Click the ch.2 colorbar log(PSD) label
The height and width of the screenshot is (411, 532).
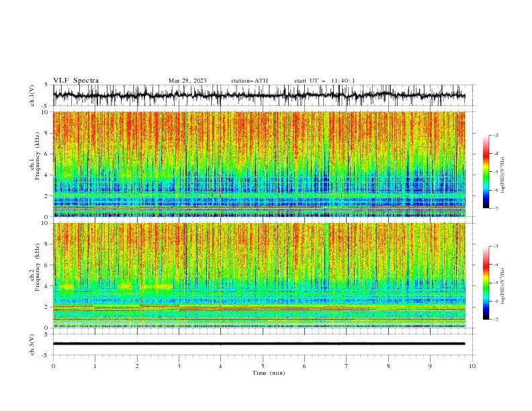pos(503,286)
